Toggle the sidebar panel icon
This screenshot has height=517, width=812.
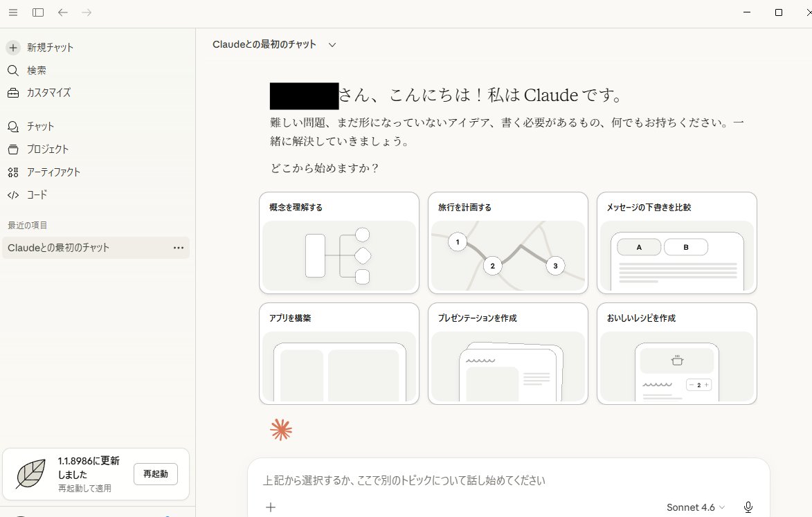[38, 12]
